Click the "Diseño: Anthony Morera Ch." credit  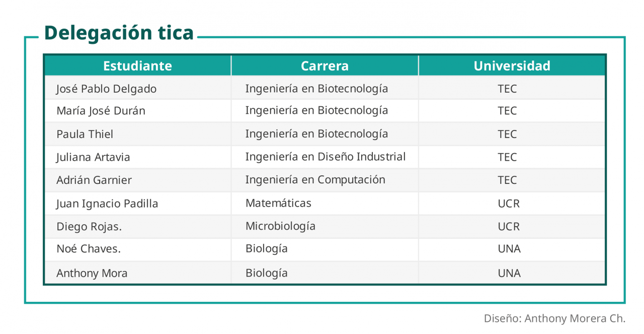[554, 319]
